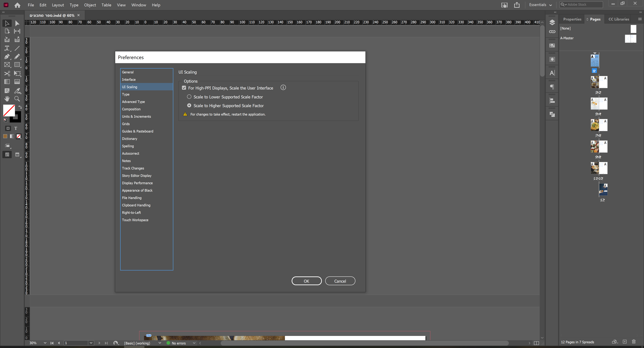Select the Hand tool
The width and height of the screenshot is (644, 348).
tap(7, 99)
